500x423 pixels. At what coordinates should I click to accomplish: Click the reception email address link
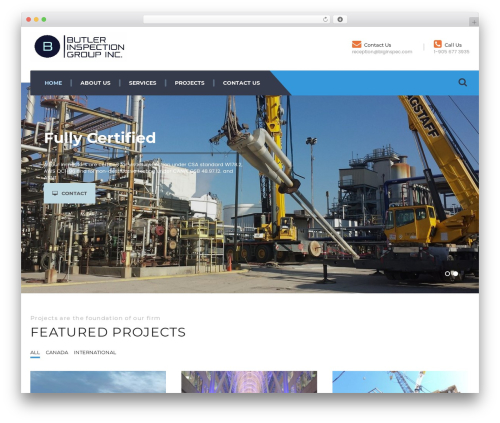pyautogui.click(x=382, y=52)
